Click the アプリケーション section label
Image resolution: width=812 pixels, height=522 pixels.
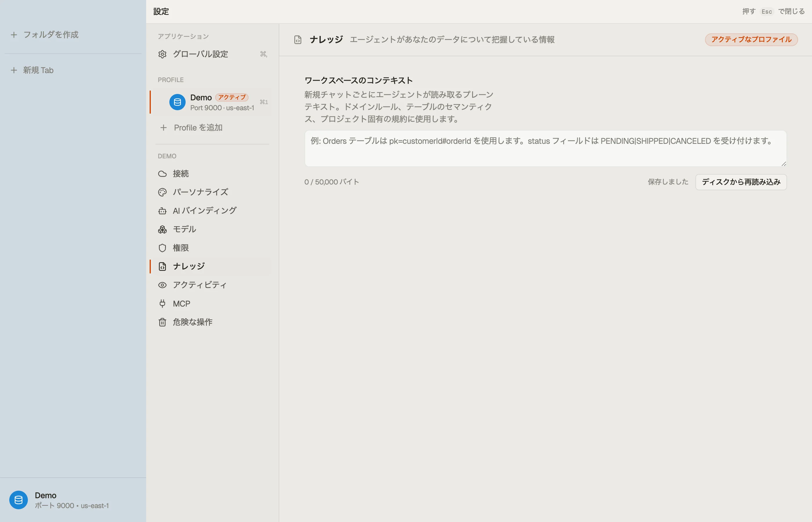pyautogui.click(x=183, y=36)
